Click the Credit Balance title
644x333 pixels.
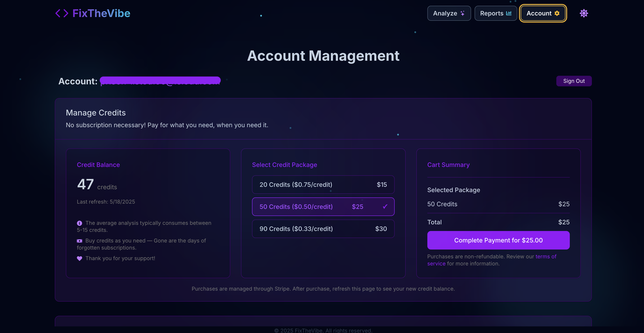98,165
